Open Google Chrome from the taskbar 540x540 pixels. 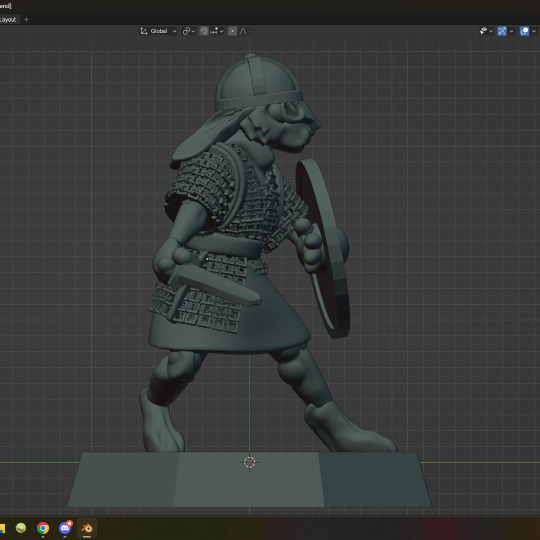(43, 528)
